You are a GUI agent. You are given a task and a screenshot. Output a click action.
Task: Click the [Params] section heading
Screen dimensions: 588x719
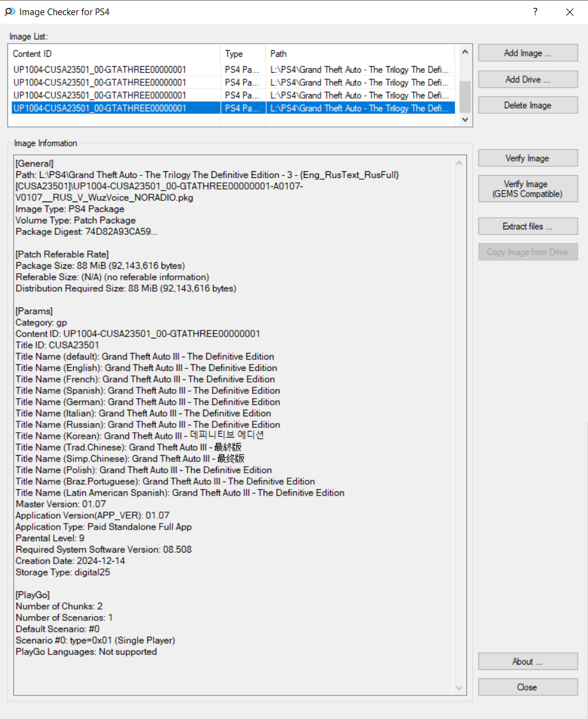click(x=34, y=311)
